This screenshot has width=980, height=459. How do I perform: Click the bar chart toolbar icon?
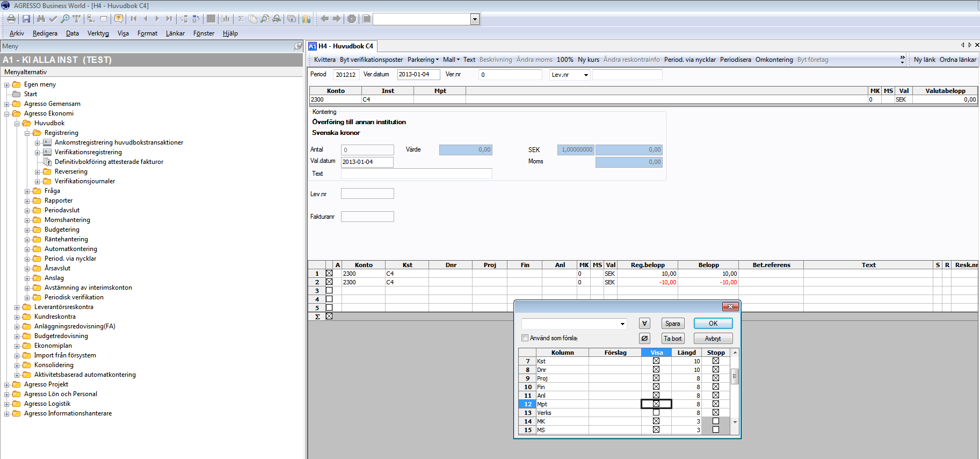(x=226, y=19)
